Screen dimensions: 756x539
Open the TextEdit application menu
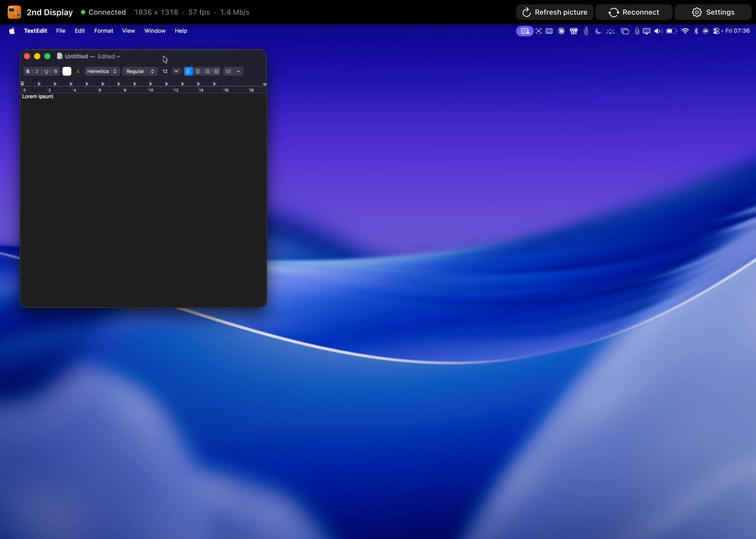click(x=35, y=31)
